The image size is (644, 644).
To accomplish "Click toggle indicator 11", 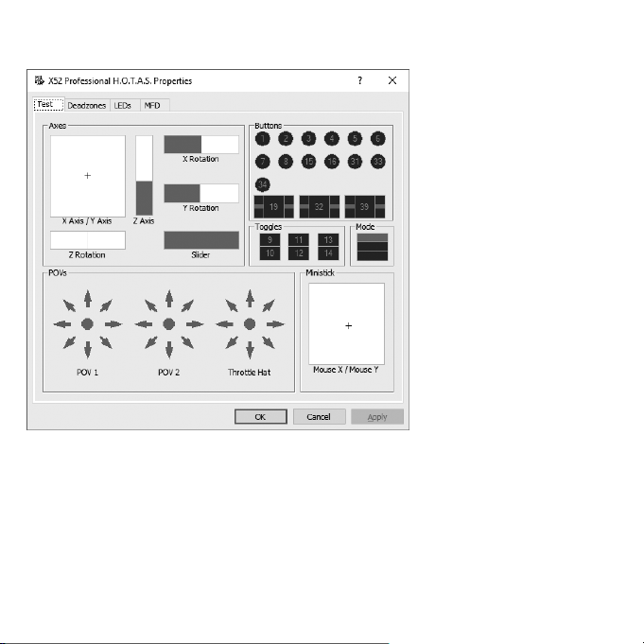I will (x=299, y=240).
